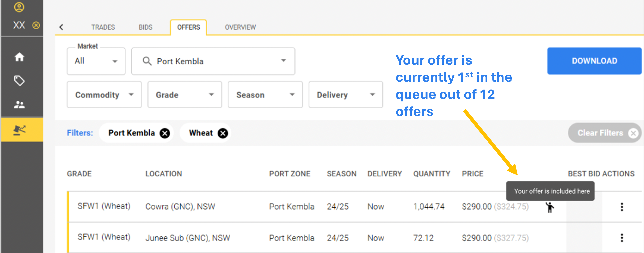Remove the Wheat filter chip
This screenshot has height=253, width=644.
(223, 133)
